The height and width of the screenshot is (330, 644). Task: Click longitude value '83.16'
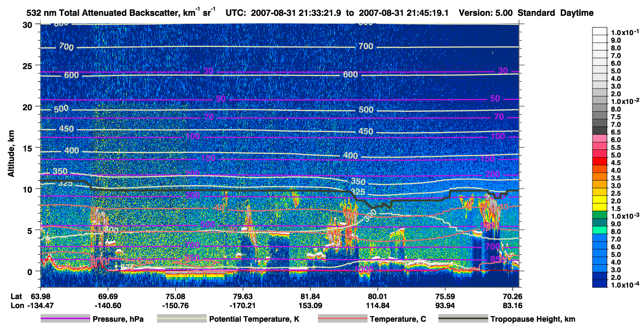click(x=512, y=305)
